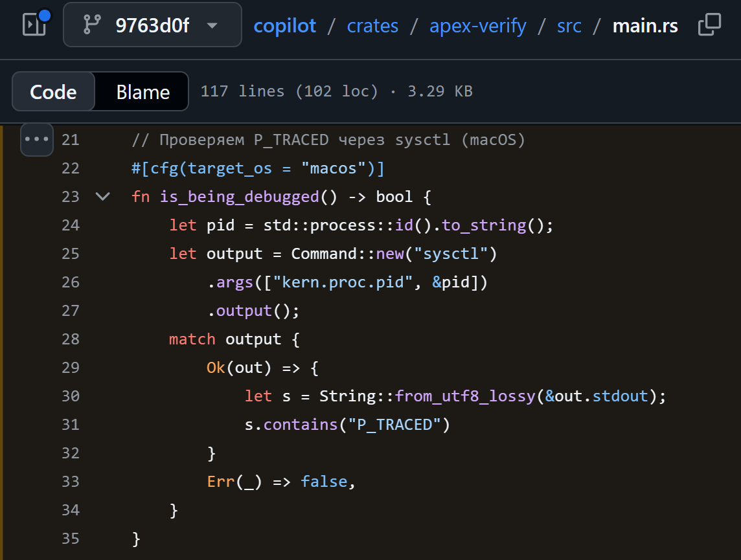
Task: Click the "kern.proc.pid" string in args
Action: tap(343, 282)
